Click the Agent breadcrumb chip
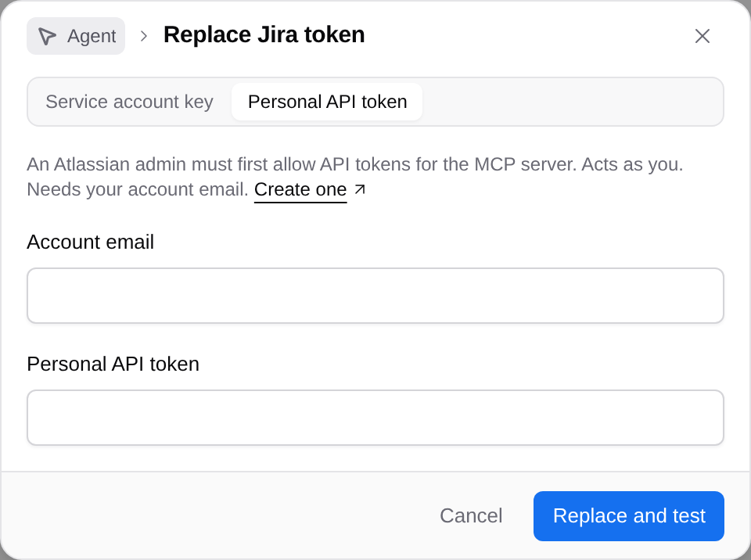The image size is (751, 560). pos(76,36)
